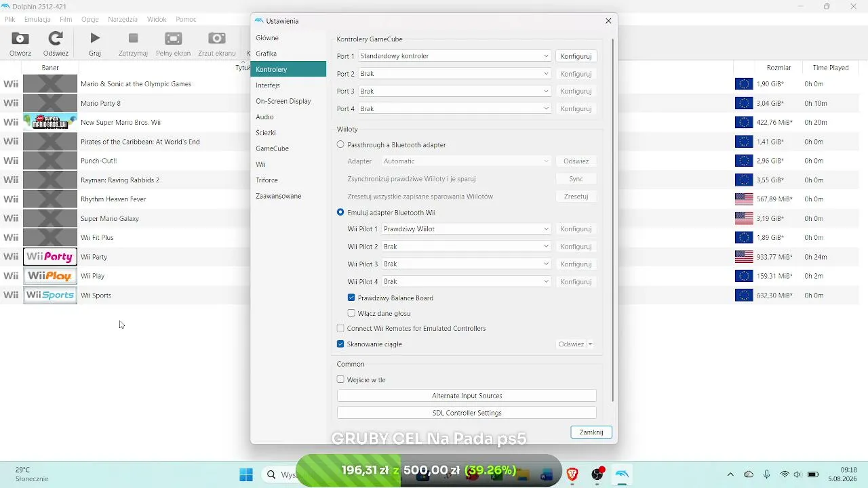The image size is (868, 488).
Task: Click Konfiguruj for Wii Pilot 1
Action: point(576,229)
